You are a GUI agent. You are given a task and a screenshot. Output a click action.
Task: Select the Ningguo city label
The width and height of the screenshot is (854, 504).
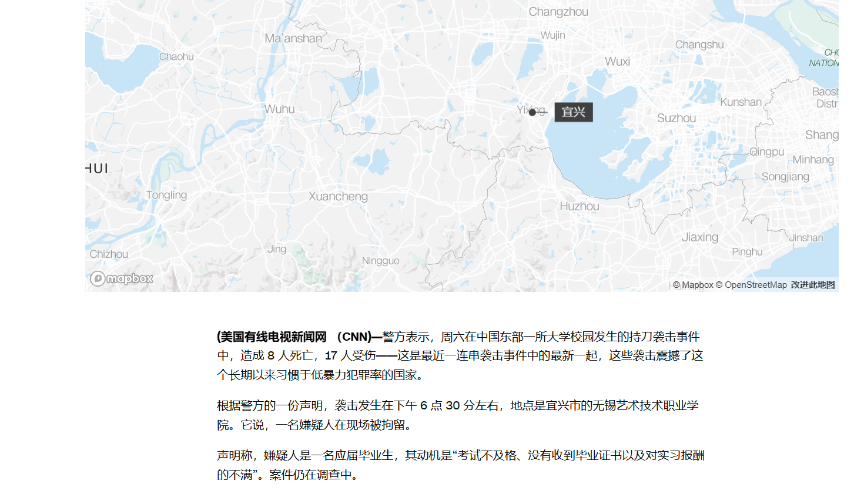pos(380,261)
